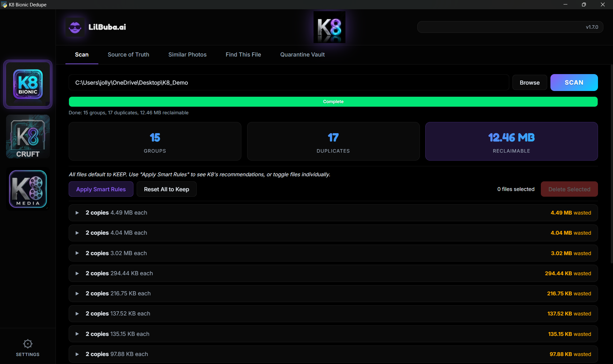This screenshot has width=613, height=364.
Task: Open the K8 Cruft module icon
Action: [28, 137]
